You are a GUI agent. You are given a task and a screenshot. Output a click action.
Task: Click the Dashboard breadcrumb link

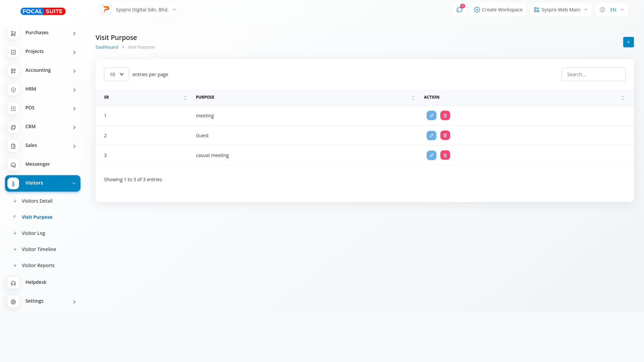pos(107,47)
